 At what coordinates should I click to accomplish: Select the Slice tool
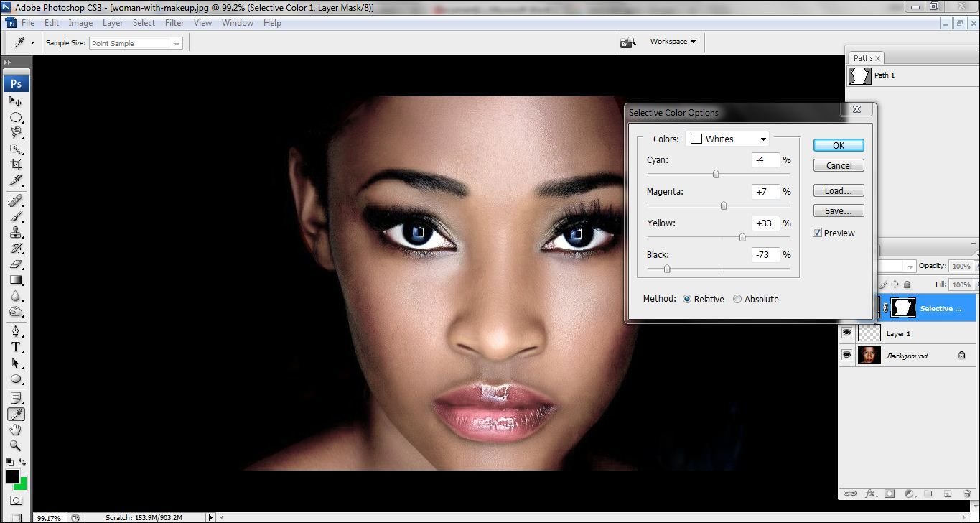coord(16,180)
